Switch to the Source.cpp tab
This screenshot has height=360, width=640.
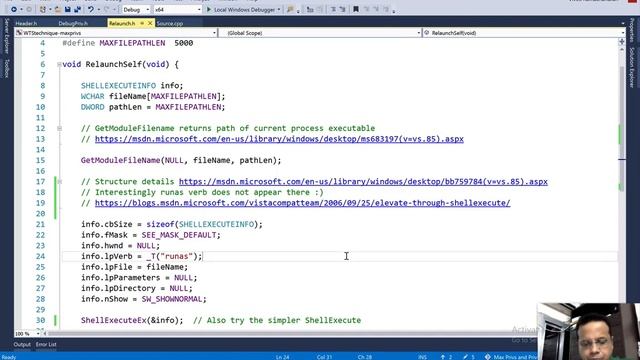[x=170, y=24]
